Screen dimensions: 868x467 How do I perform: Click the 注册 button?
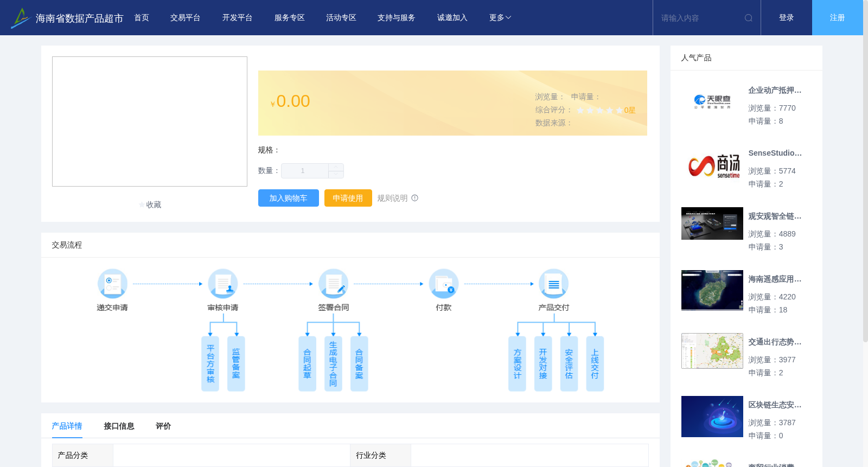pos(838,18)
